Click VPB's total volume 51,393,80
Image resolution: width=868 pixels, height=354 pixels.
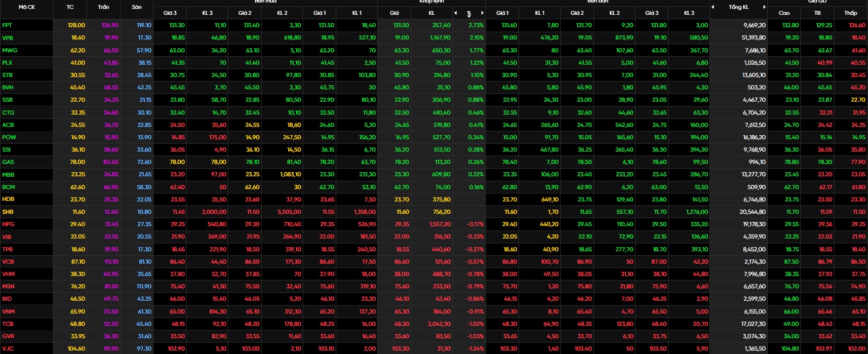(753, 38)
